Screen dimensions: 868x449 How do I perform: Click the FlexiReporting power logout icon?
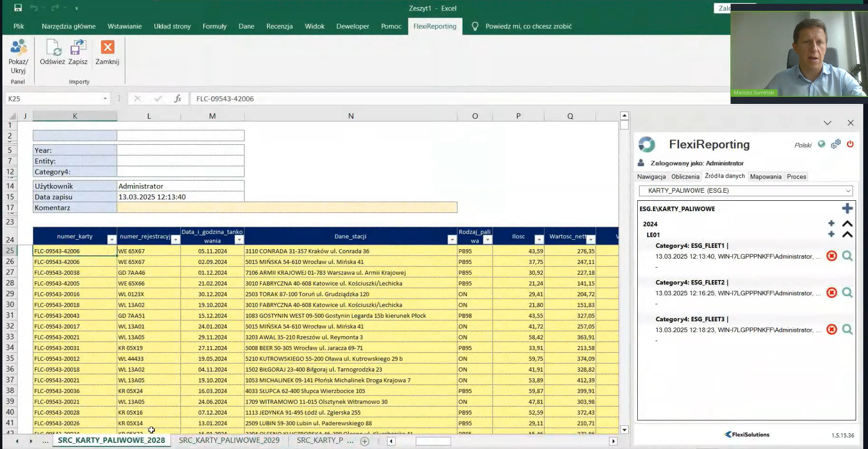point(850,144)
